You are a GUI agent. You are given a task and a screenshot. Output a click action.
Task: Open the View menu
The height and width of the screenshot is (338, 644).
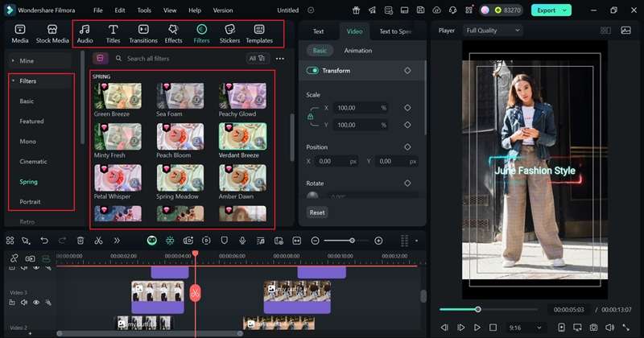pyautogui.click(x=170, y=10)
